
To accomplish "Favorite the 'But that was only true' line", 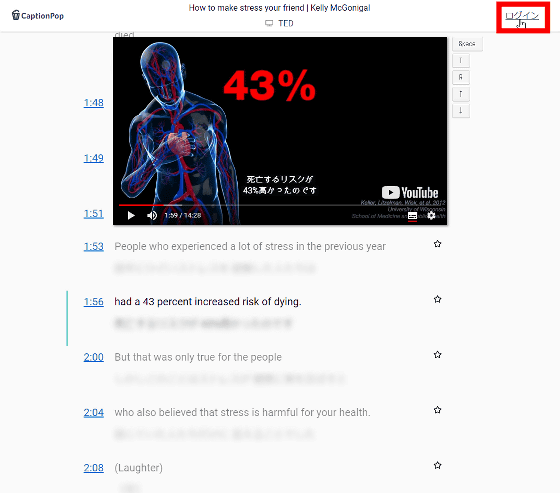I will (x=438, y=355).
